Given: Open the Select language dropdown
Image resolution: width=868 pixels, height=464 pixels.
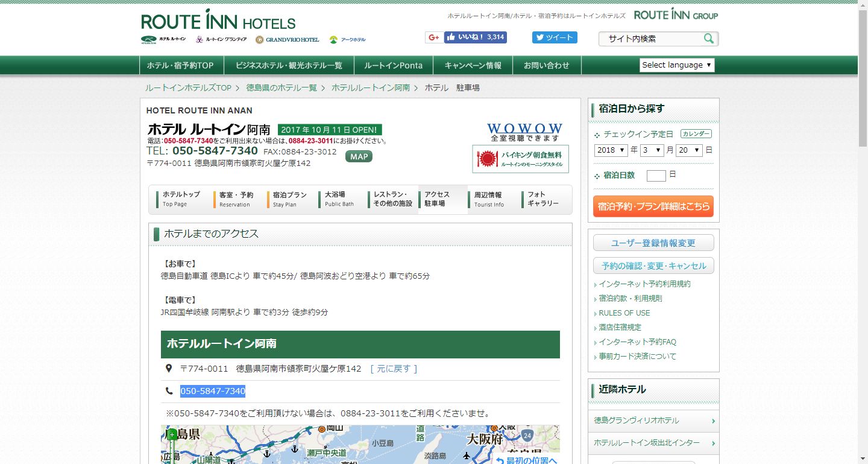Looking at the screenshot, I should point(677,65).
